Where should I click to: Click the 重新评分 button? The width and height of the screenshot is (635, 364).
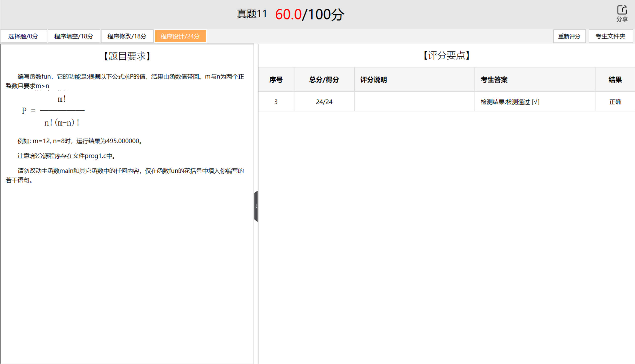tap(569, 36)
